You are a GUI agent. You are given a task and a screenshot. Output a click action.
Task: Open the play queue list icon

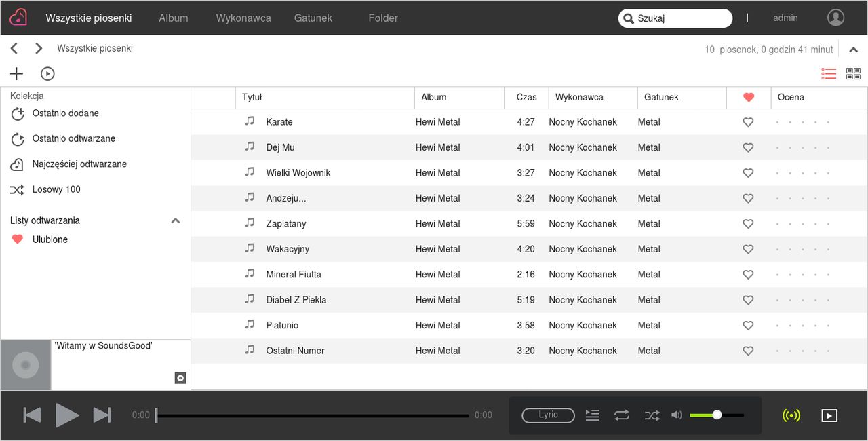point(592,415)
